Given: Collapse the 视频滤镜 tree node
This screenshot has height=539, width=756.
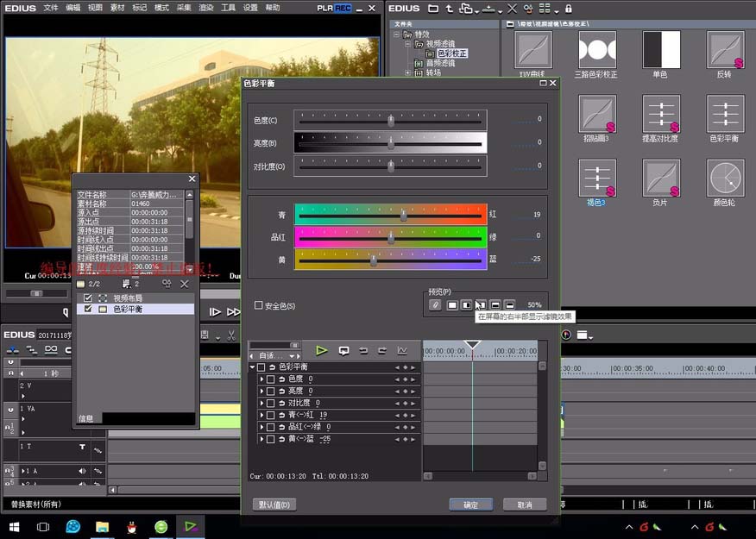Looking at the screenshot, I should [408, 44].
